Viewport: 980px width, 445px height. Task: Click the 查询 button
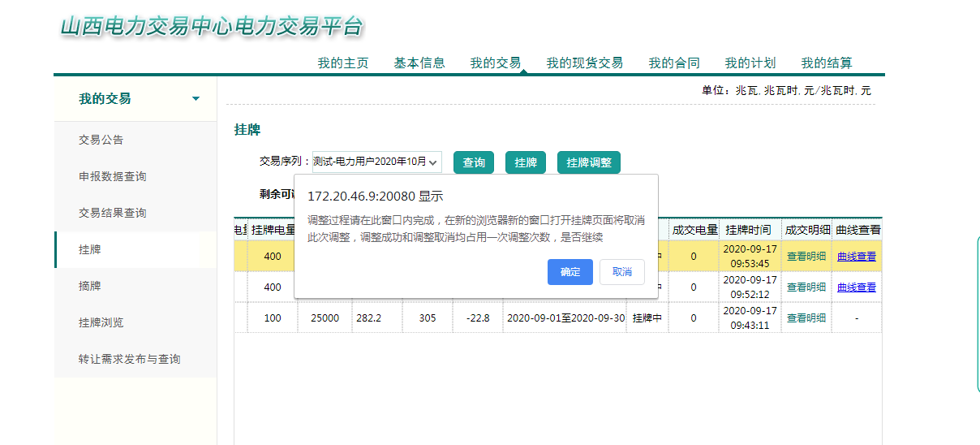[474, 162]
